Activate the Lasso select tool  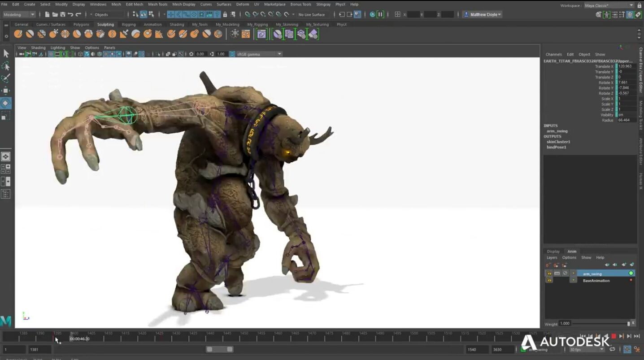pos(6,66)
